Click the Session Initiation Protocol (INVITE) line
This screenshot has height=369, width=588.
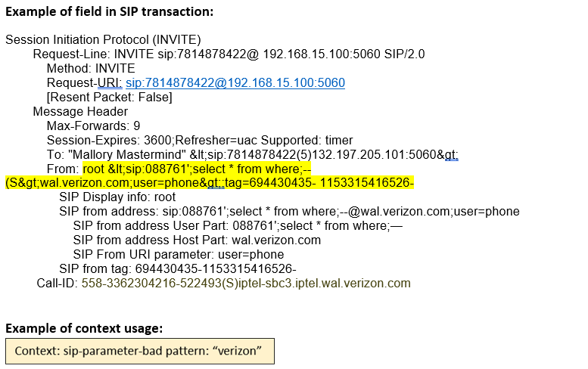pos(103,39)
